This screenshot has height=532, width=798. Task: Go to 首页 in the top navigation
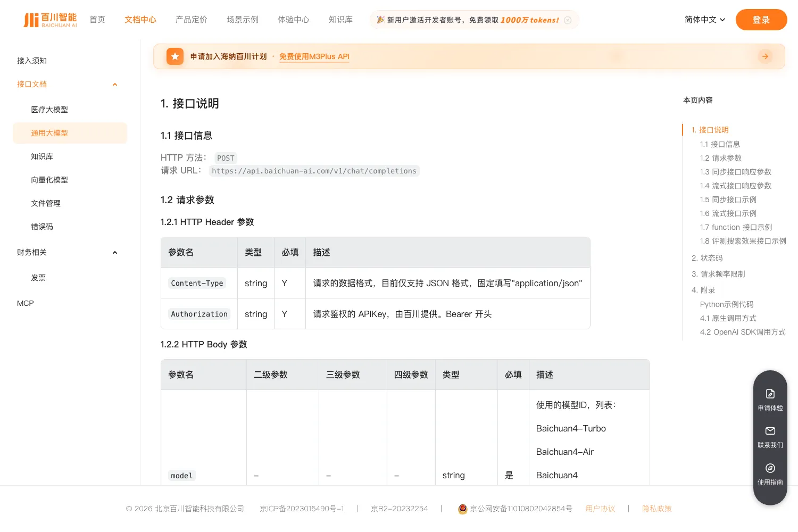coord(97,20)
